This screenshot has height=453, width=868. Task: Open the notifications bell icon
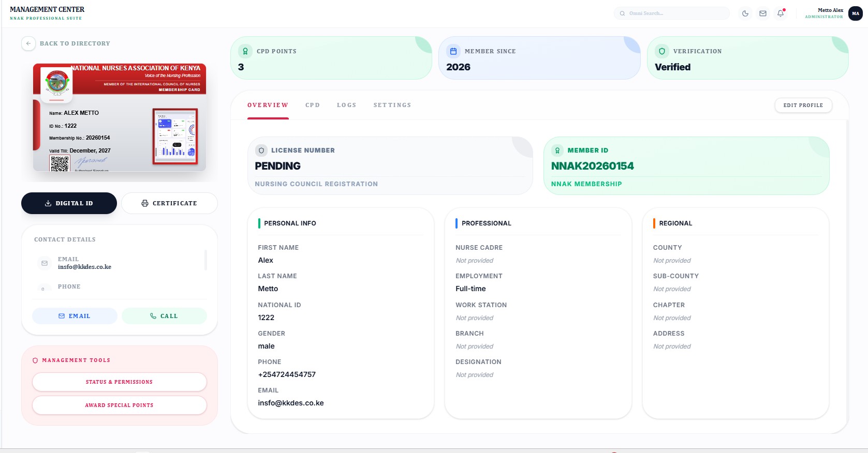pyautogui.click(x=781, y=13)
